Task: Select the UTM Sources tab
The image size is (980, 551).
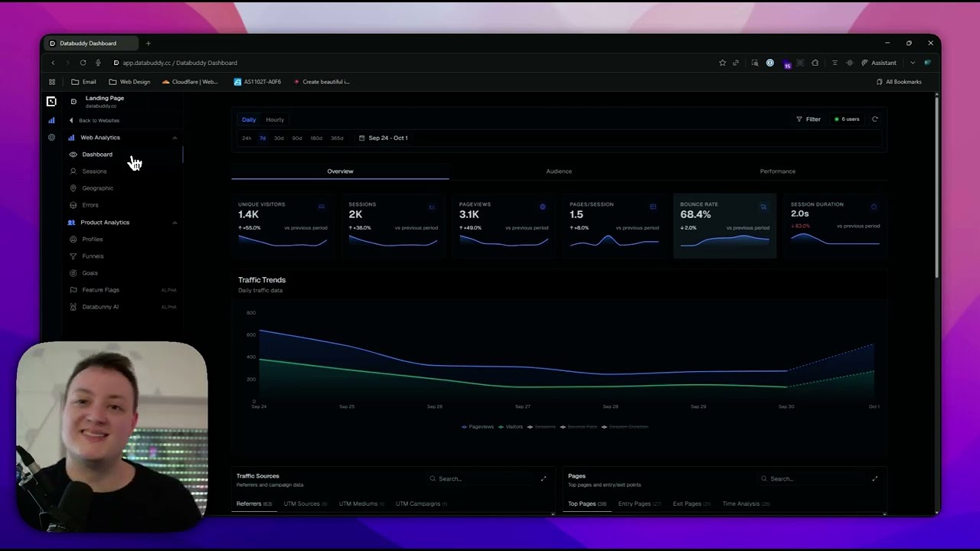Action: [x=305, y=504]
